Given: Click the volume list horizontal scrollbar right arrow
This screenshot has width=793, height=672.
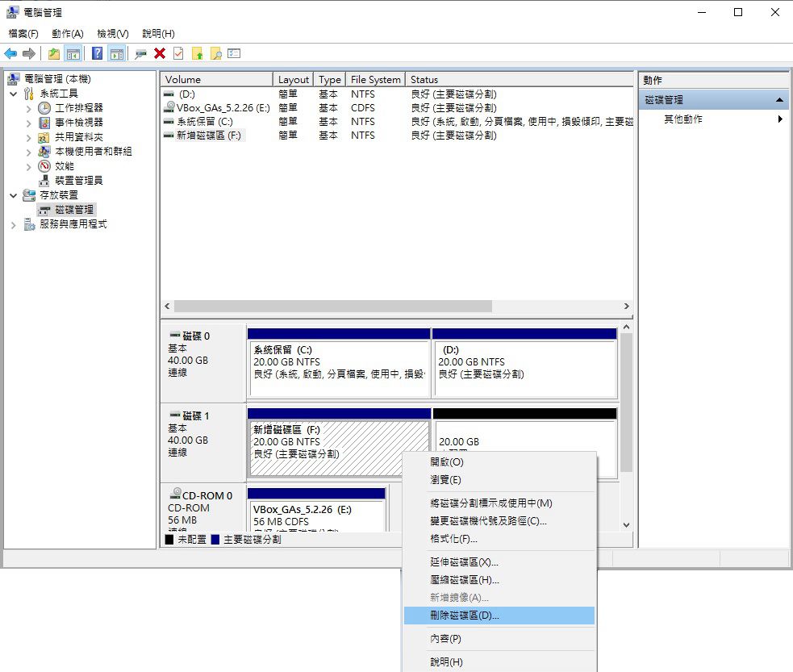Looking at the screenshot, I should [627, 307].
